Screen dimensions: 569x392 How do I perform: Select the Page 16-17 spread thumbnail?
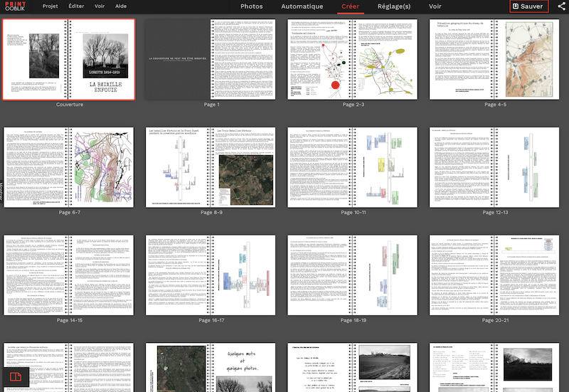click(x=211, y=275)
